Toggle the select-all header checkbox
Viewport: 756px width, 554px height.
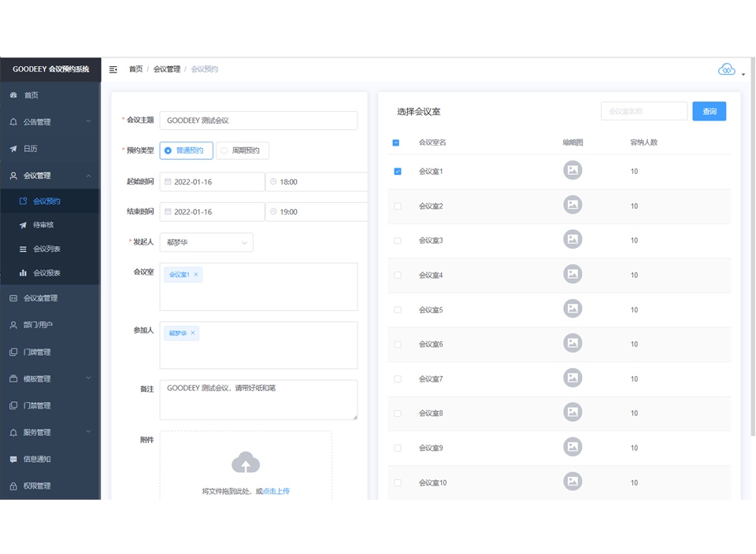[396, 142]
